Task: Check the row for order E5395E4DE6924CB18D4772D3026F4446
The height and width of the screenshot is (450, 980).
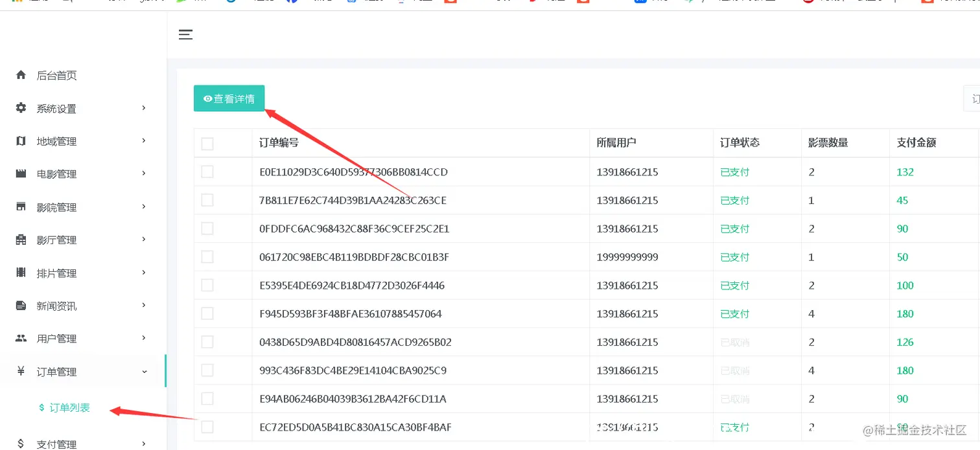Action: tap(207, 285)
